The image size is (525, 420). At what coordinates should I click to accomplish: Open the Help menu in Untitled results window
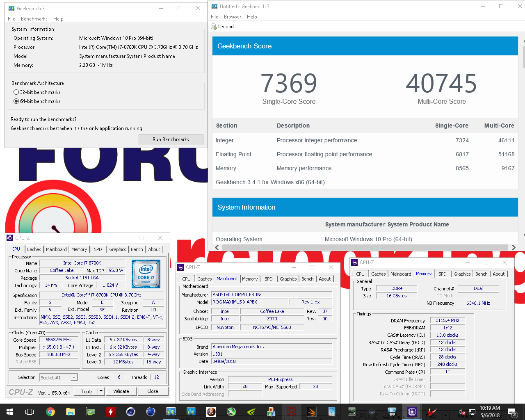[252, 17]
